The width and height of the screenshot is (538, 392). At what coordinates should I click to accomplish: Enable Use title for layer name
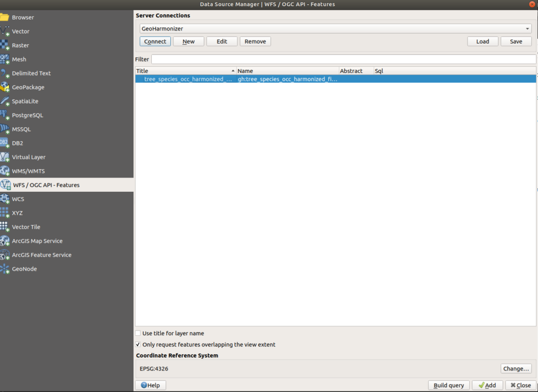(x=138, y=333)
